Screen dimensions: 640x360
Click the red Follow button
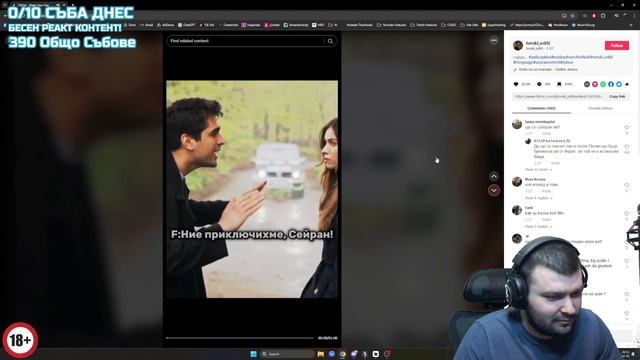tap(616, 45)
